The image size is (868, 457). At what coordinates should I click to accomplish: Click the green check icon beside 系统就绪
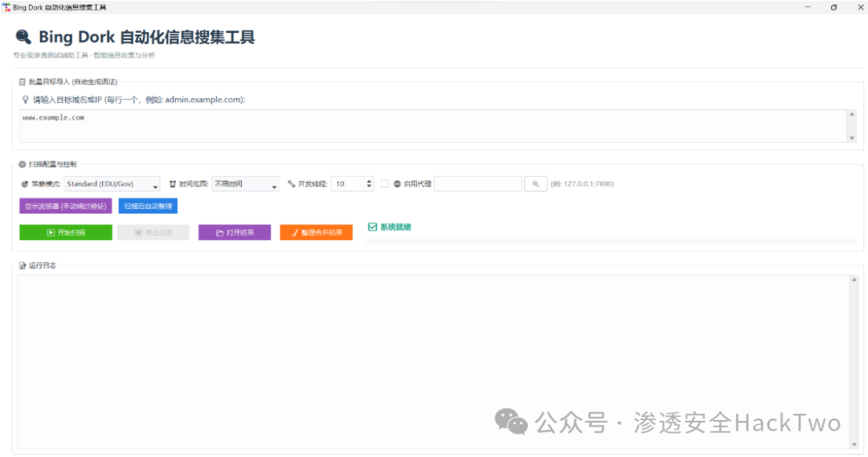(x=373, y=226)
